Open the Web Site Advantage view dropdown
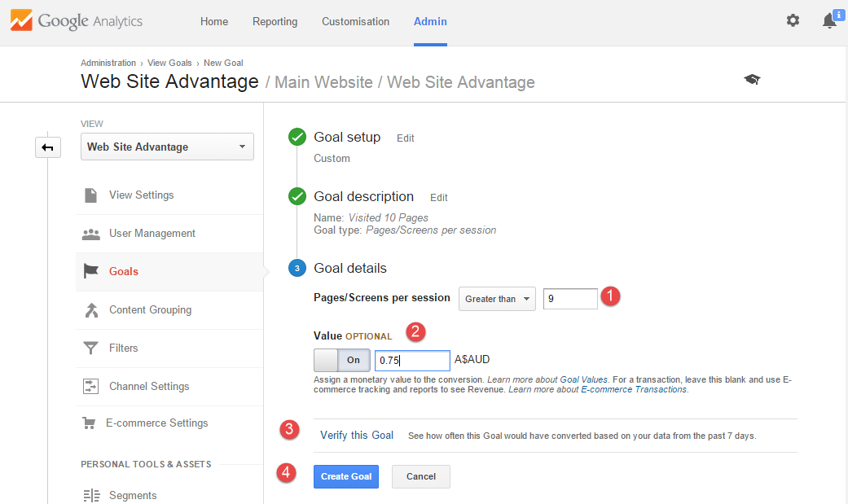The width and height of the screenshot is (848, 504). 167,147
